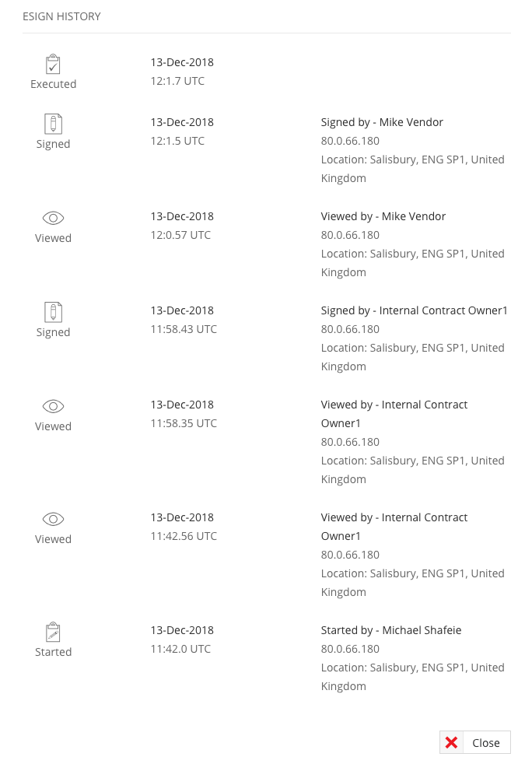Click the Started label under the clipboard
The width and height of the screenshot is (532, 771).
point(53,652)
